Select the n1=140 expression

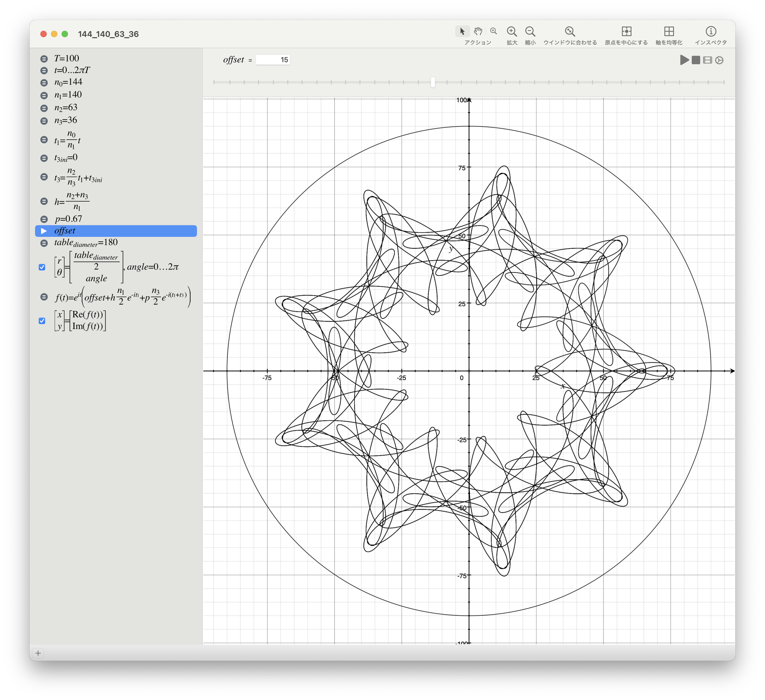click(68, 95)
